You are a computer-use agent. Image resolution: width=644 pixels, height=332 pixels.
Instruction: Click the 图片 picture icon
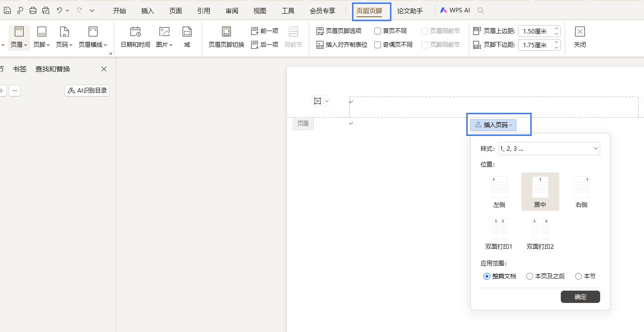point(164,32)
